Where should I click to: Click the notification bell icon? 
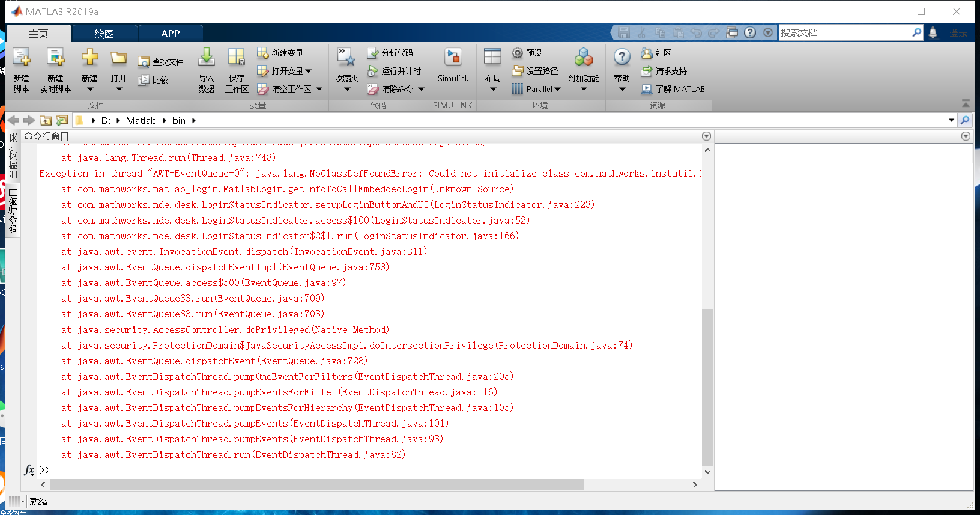click(x=933, y=33)
